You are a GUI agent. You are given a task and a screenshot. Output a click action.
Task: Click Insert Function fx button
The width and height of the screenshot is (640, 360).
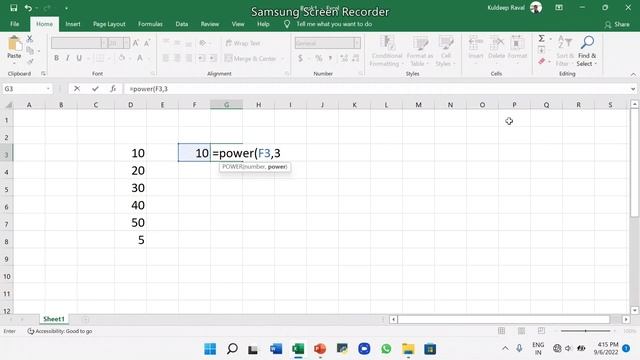point(113,89)
